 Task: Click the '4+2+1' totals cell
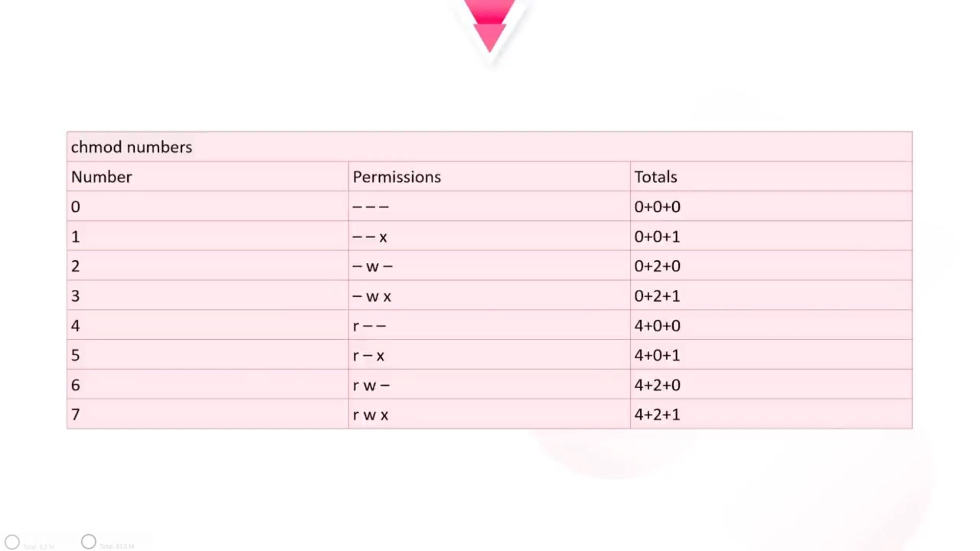point(657,414)
